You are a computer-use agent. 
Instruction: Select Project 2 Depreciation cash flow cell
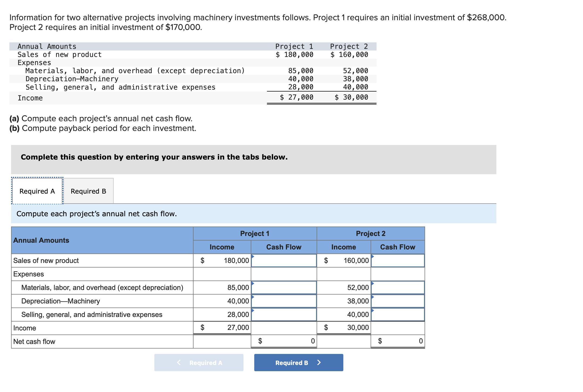click(398, 301)
